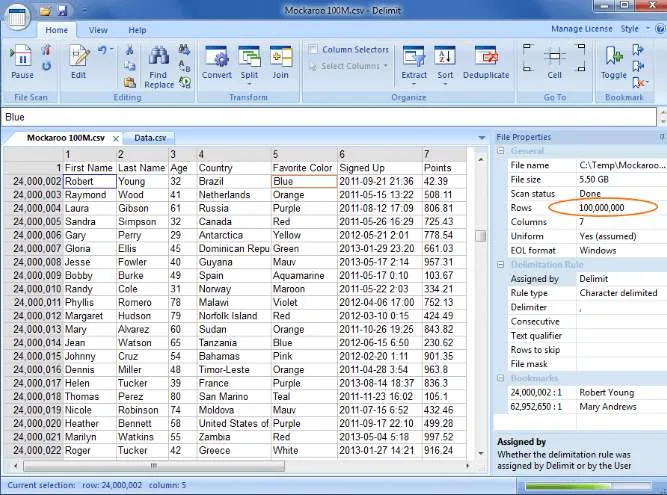667x495 pixels.
Task: Open the Sort dropdown menu
Action: (x=445, y=66)
